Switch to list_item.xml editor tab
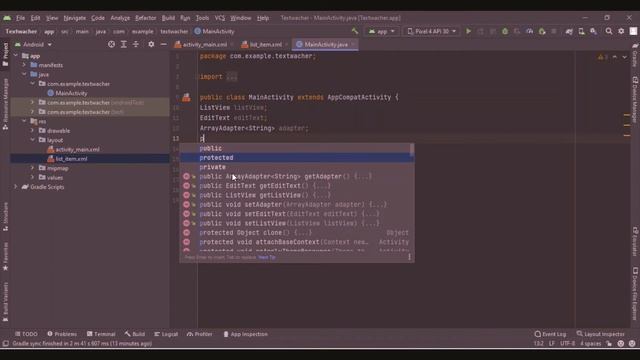The height and width of the screenshot is (360, 640). click(266, 44)
